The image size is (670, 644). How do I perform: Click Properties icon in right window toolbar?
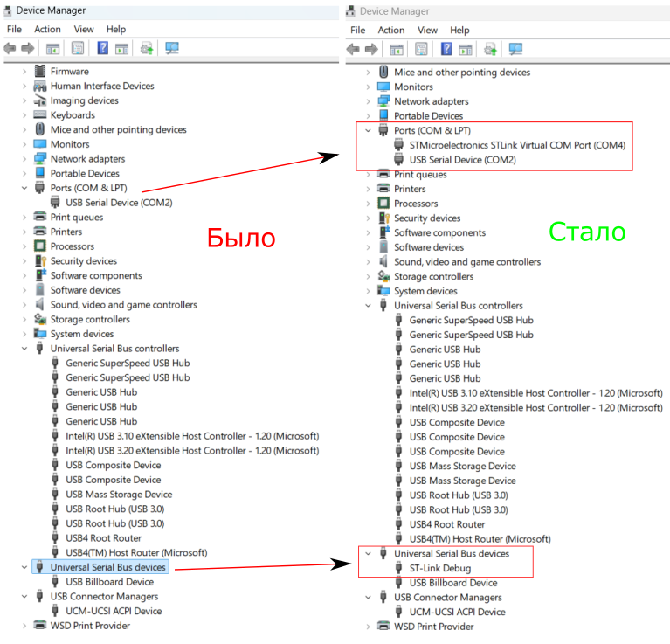click(421, 49)
